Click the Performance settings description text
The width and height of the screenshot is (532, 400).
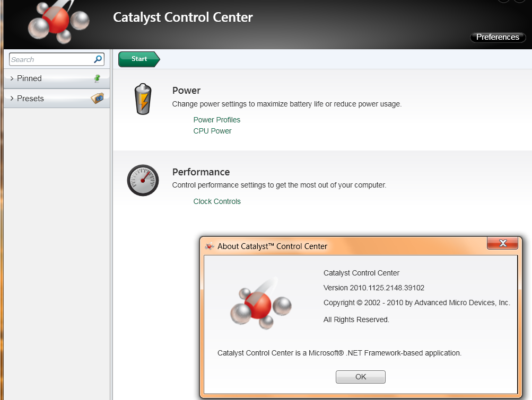(279, 185)
